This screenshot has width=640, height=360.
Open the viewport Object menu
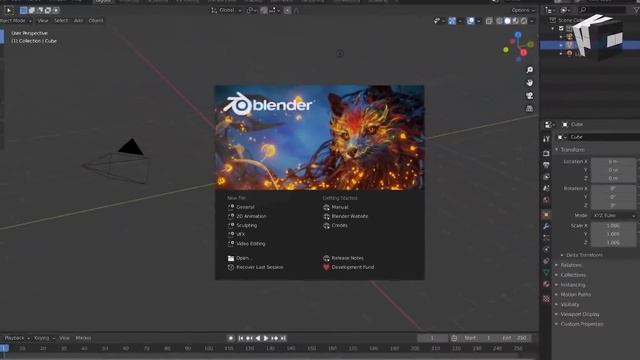tap(96, 20)
